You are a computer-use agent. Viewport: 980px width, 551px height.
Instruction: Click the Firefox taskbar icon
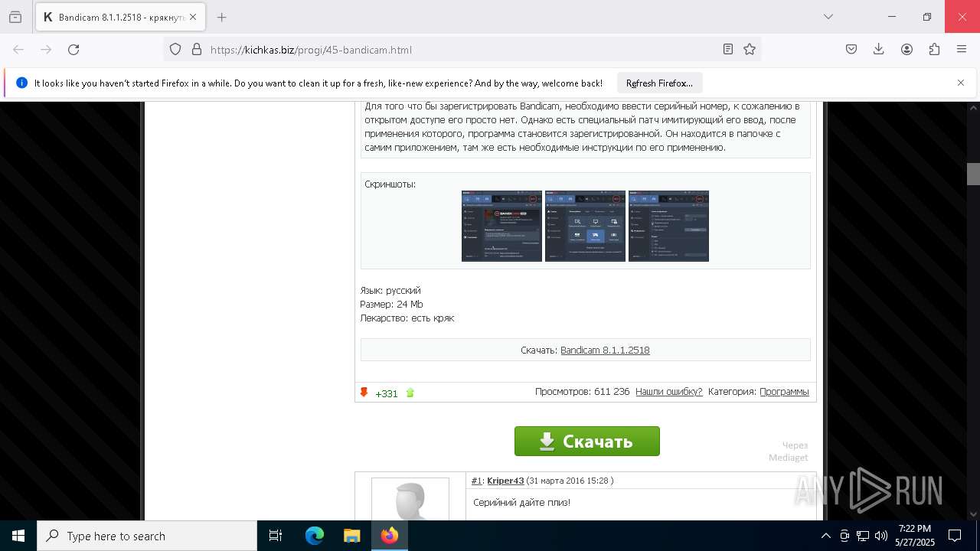coord(390,536)
